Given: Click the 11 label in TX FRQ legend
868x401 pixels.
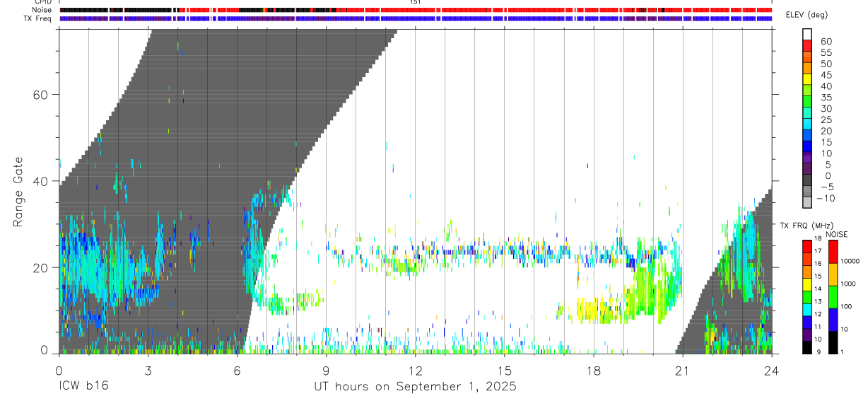Looking at the screenshot, I should (817, 327).
